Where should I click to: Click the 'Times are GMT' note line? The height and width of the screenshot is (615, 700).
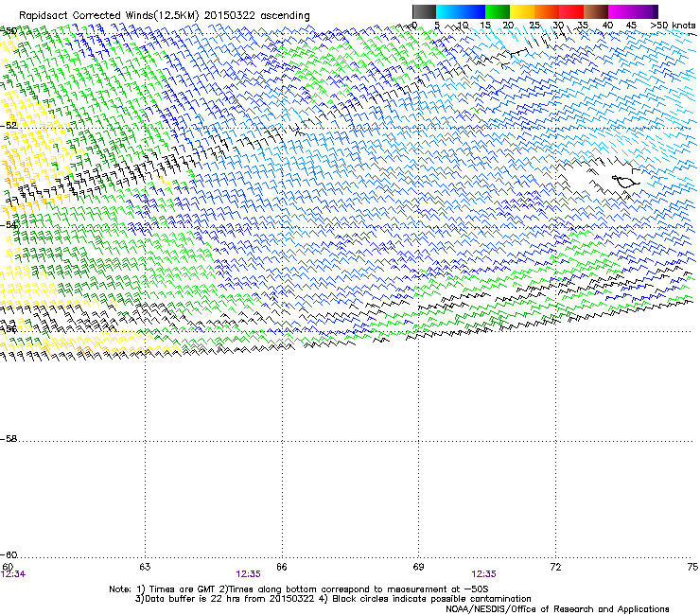[x=299, y=589]
